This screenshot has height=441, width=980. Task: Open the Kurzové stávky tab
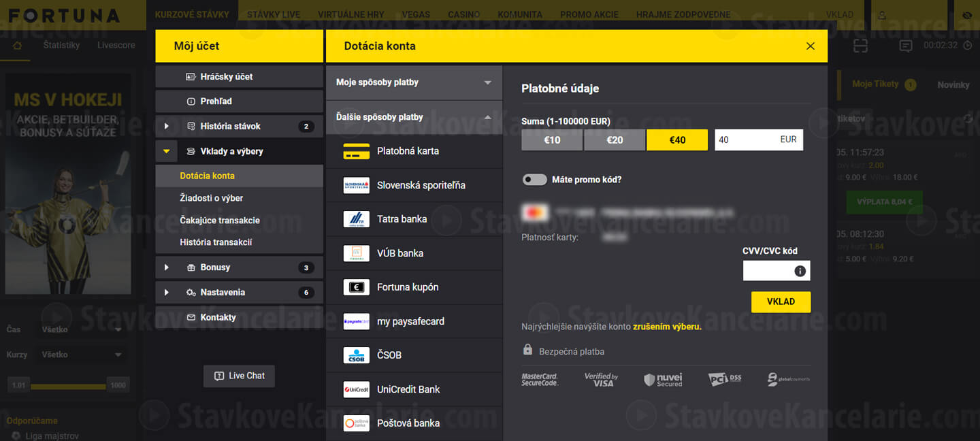tap(192, 14)
